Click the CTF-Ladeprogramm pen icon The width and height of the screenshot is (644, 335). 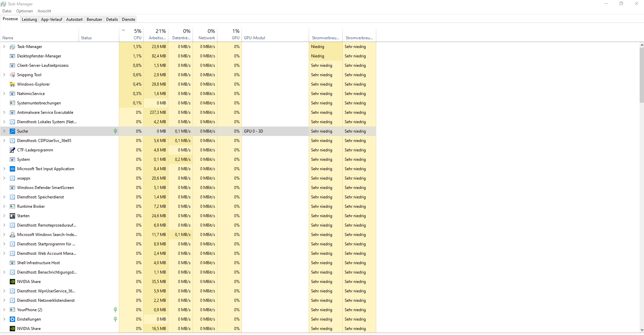[12, 150]
